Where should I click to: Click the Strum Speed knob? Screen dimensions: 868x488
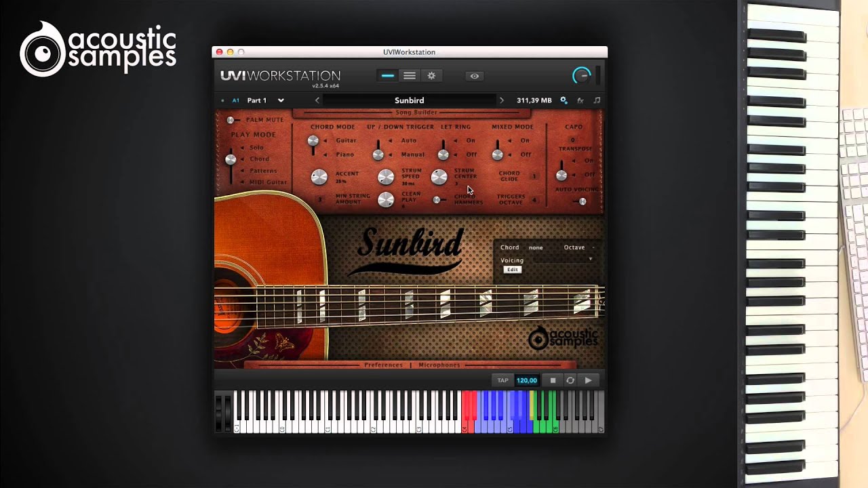386,177
